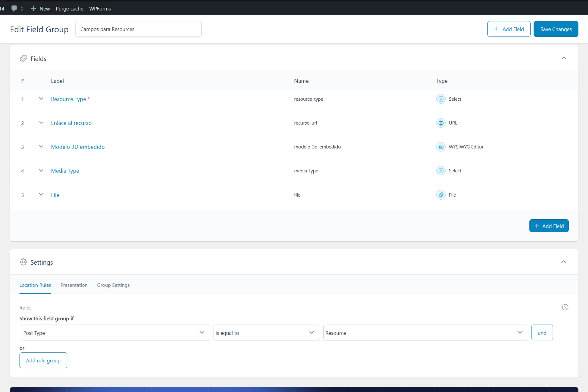Screen dimensions: 588x392
Task: Click the Select type icon for resource_type
Action: (x=441, y=99)
